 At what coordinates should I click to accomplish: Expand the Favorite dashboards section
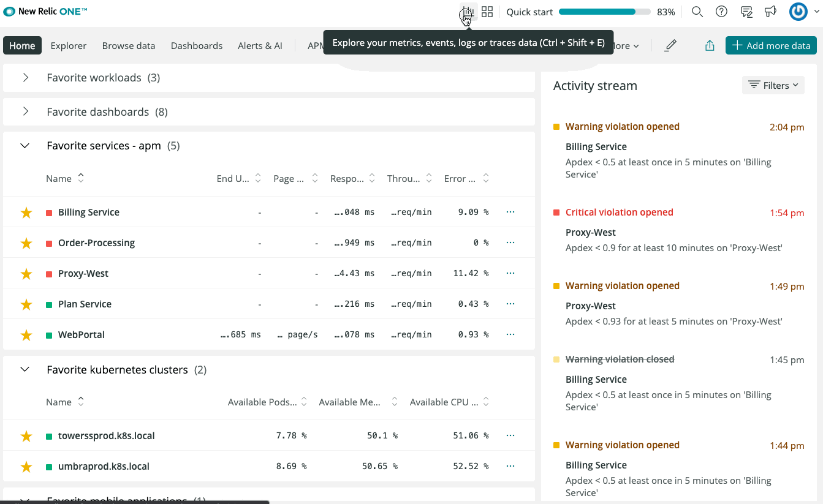25,112
